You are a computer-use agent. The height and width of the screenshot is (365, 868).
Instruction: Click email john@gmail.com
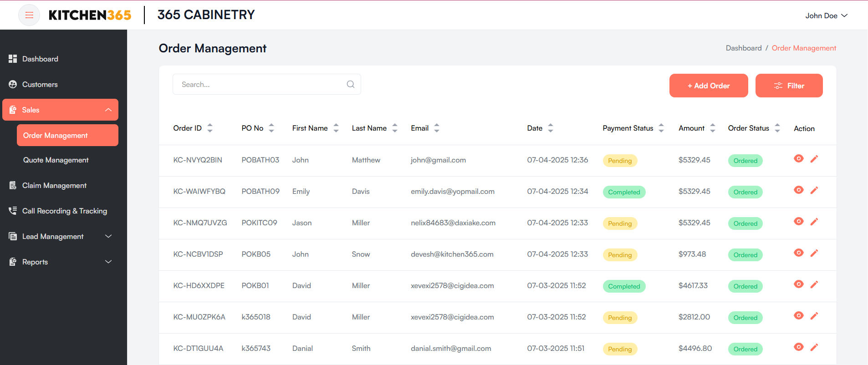point(438,160)
